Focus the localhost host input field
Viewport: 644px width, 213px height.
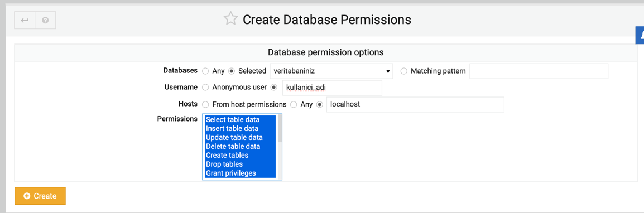tap(415, 104)
